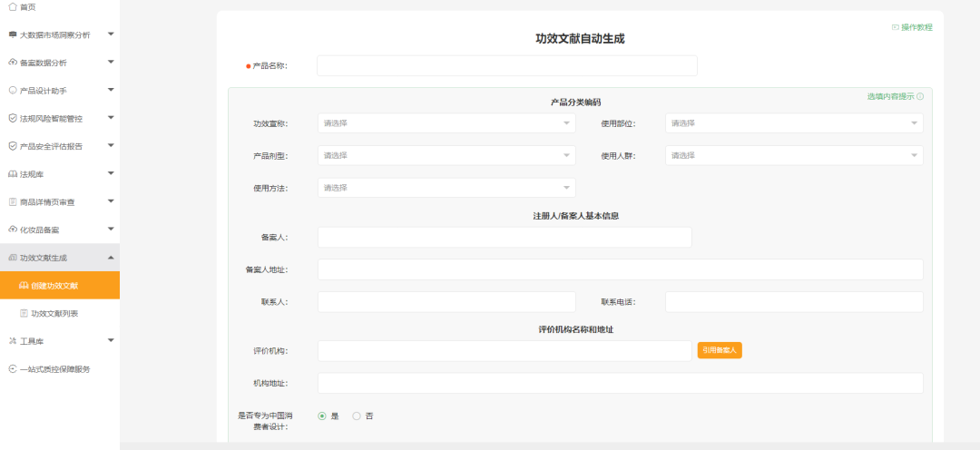Viewport: 980px width, 450px height.
Task: Click the 引用备案人 button
Action: click(720, 350)
